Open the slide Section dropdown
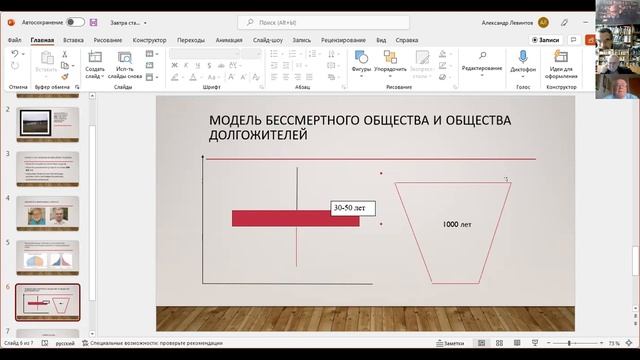This screenshot has height=360, width=640. [x=152, y=77]
